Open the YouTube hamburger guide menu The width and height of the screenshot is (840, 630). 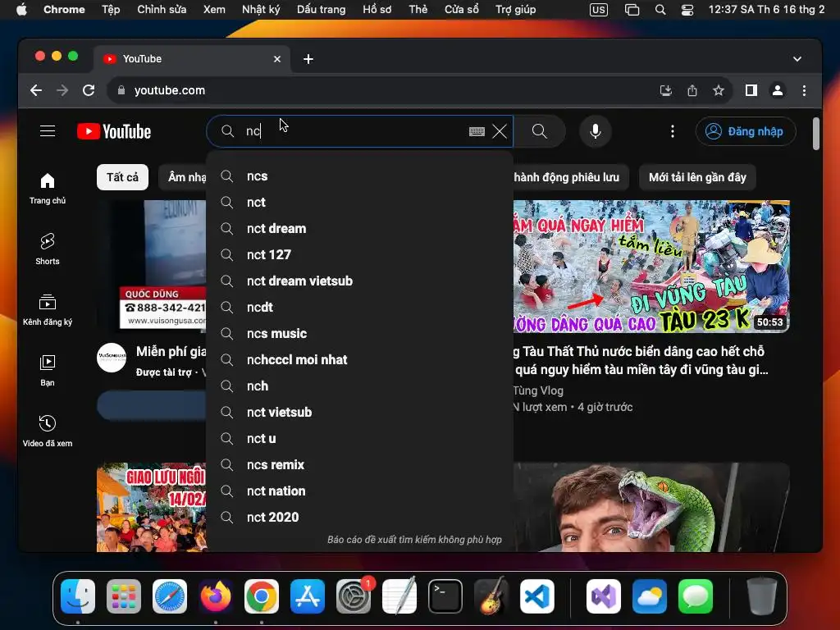coord(48,131)
